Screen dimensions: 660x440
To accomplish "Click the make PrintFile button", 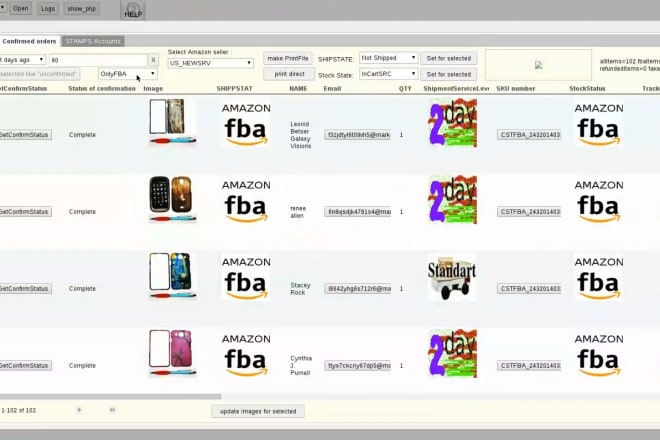I will click(288, 58).
